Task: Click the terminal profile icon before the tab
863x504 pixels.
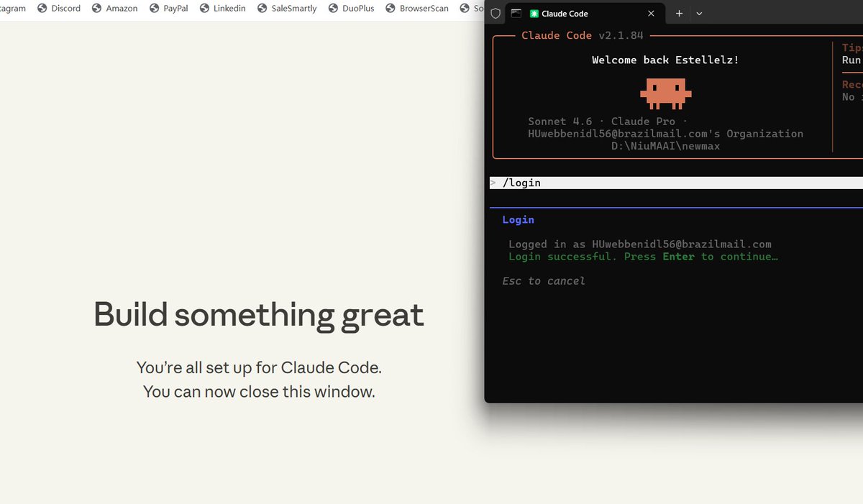Action: pyautogui.click(x=516, y=13)
